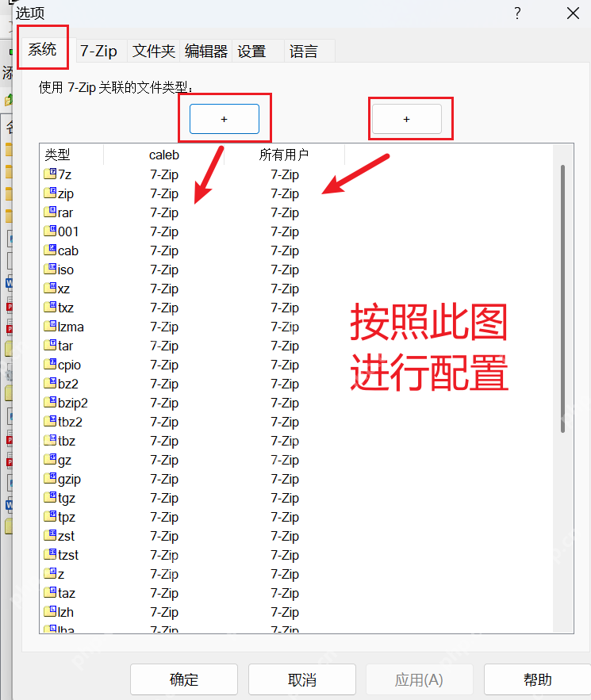Click the 所有用户 7-Zip cell in taz row
This screenshot has height=700, width=591.
[285, 593]
